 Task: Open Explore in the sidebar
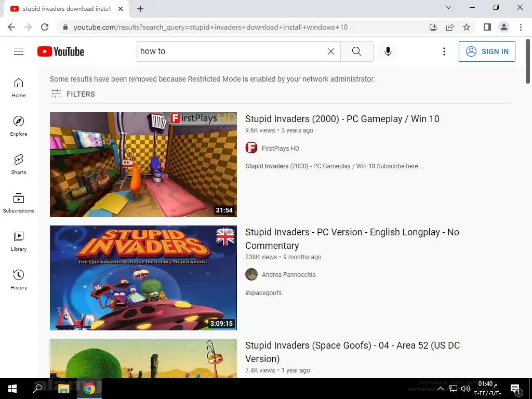[x=19, y=126]
